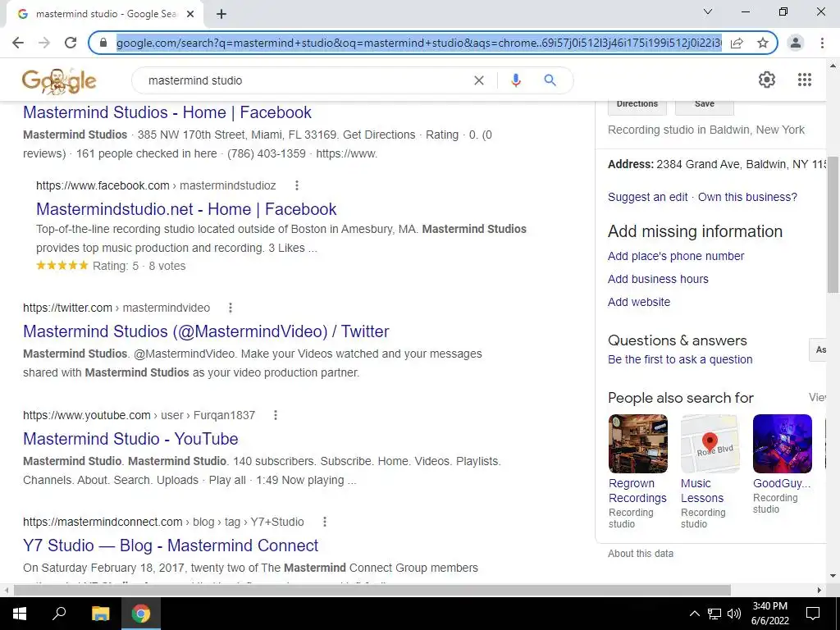This screenshot has height=630, width=840.
Task: Open the GoodGuy... studio thumbnail
Action: (782, 444)
